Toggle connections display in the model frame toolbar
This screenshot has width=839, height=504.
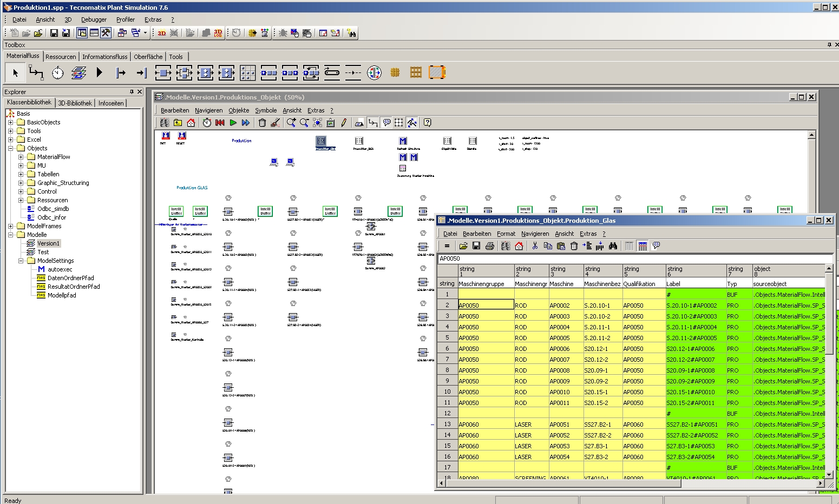coord(373,123)
